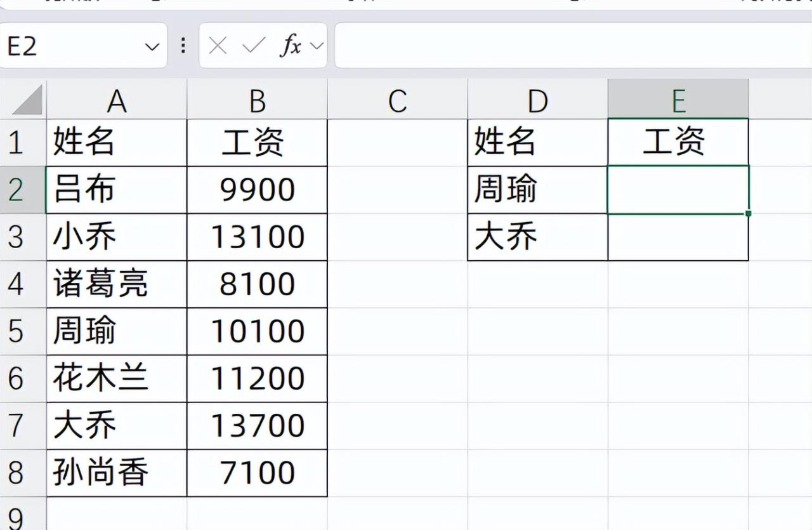The height and width of the screenshot is (530, 812).
Task: Click the cell with name 诸葛亮
Action: pyautogui.click(x=117, y=284)
